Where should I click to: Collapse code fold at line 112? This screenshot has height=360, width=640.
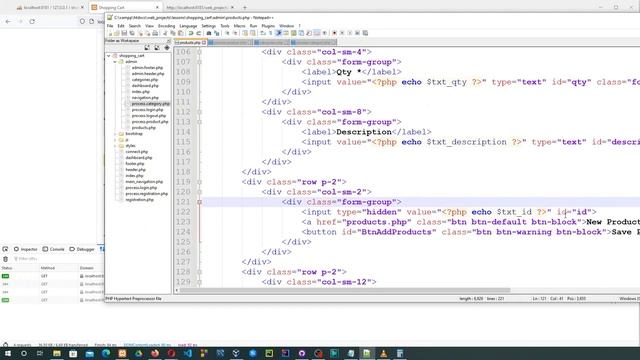pos(199,112)
